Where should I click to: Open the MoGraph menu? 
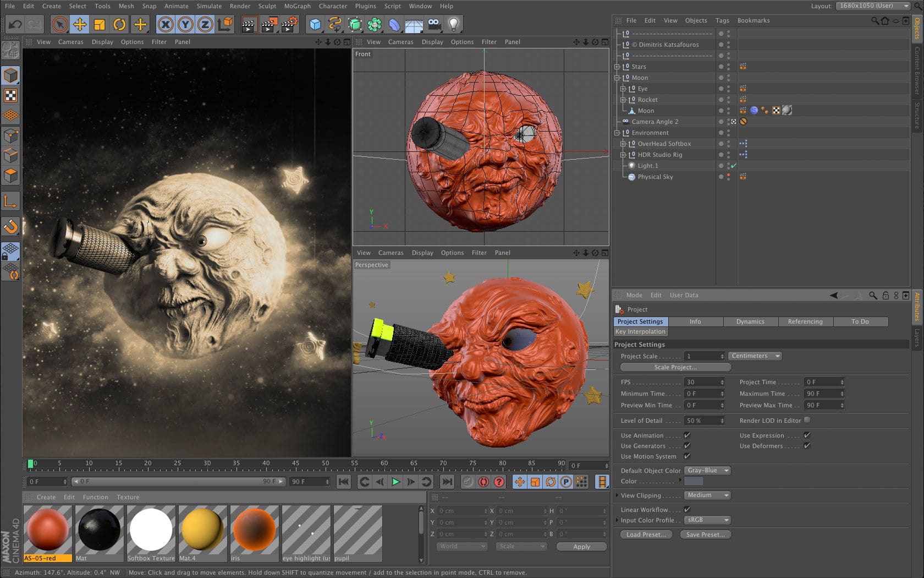click(297, 6)
